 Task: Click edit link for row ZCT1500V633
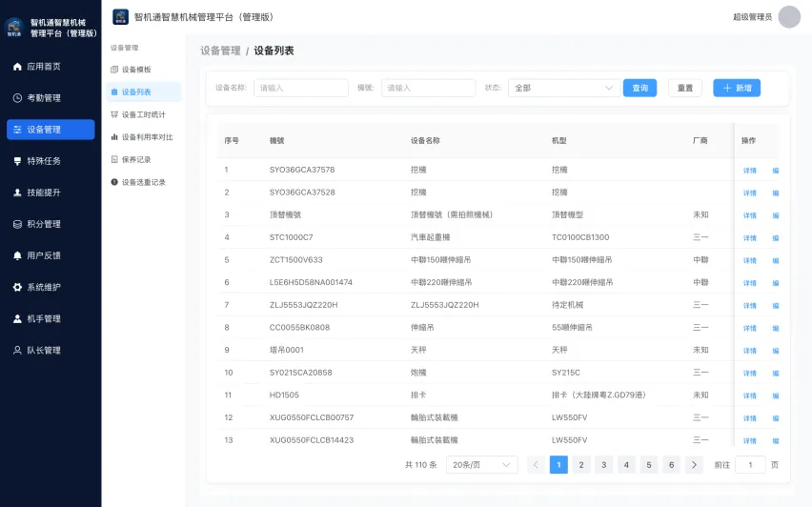(775, 260)
